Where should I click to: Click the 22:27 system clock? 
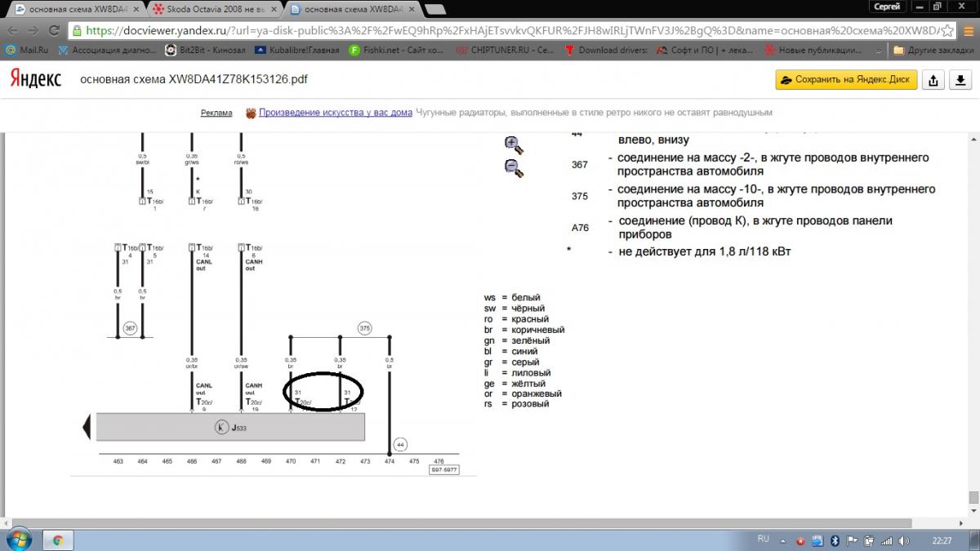[x=942, y=540]
